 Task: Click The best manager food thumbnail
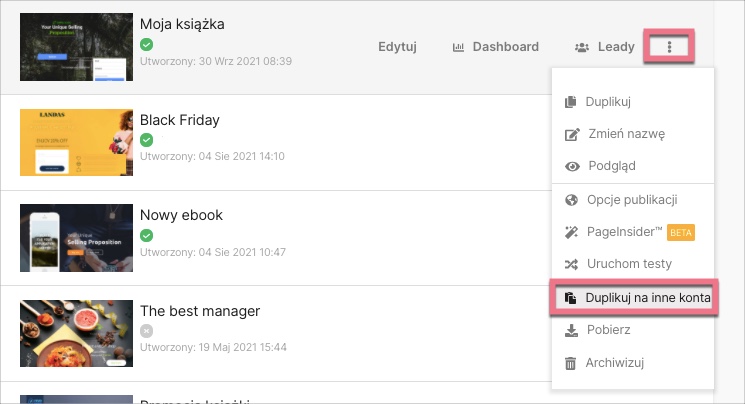(76, 332)
